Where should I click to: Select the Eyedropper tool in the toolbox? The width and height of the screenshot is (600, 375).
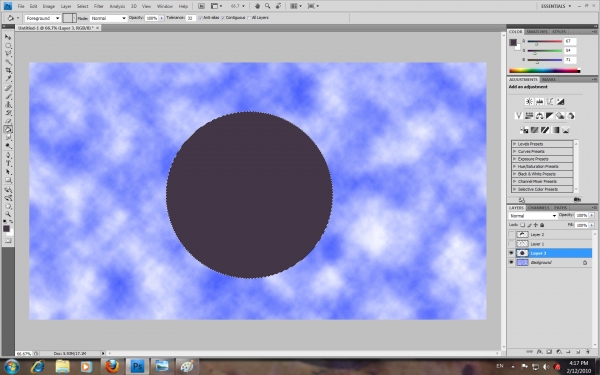coord(8,79)
